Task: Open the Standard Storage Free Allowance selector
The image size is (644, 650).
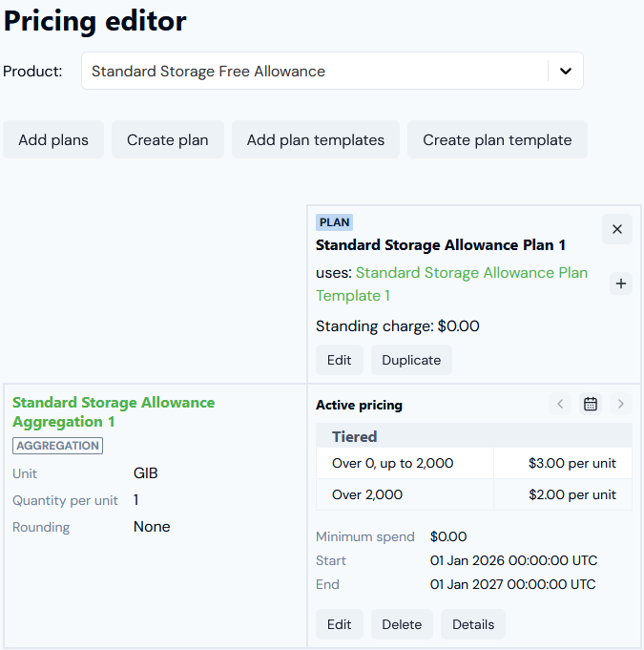Action: (315, 71)
